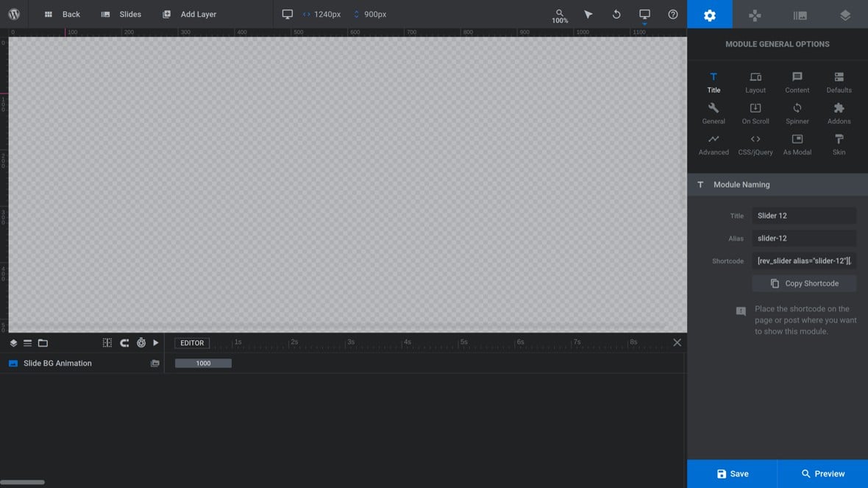
Task: Click the EDITOR timeline mode button
Action: click(x=192, y=343)
